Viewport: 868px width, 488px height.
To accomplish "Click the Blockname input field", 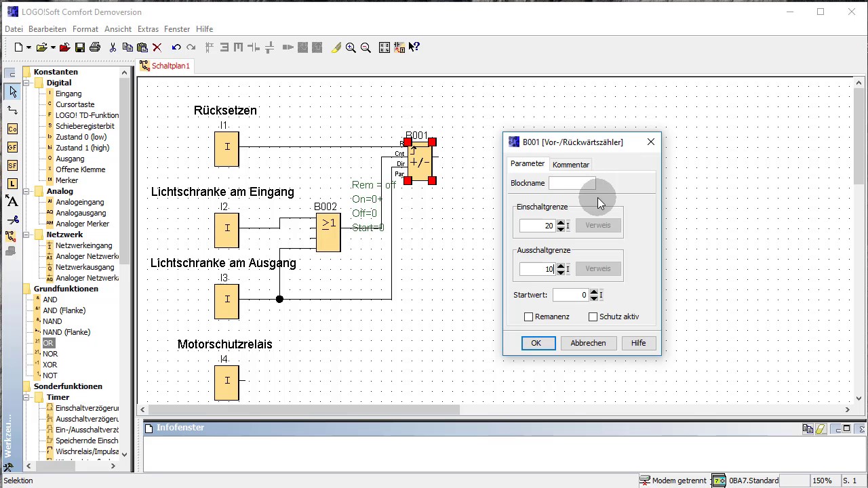I will pos(572,183).
